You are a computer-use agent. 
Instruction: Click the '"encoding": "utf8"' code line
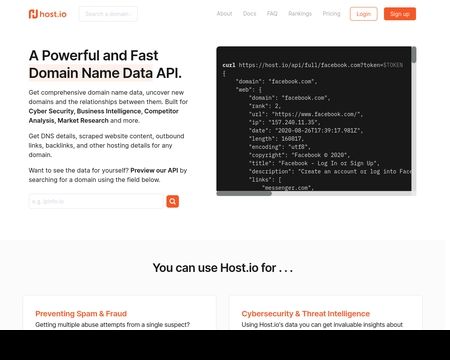[280, 147]
